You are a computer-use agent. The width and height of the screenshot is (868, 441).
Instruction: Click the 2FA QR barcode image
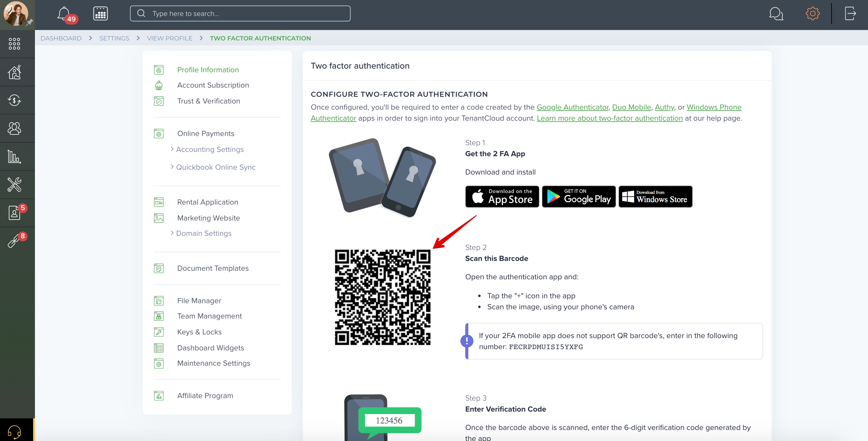(x=383, y=297)
